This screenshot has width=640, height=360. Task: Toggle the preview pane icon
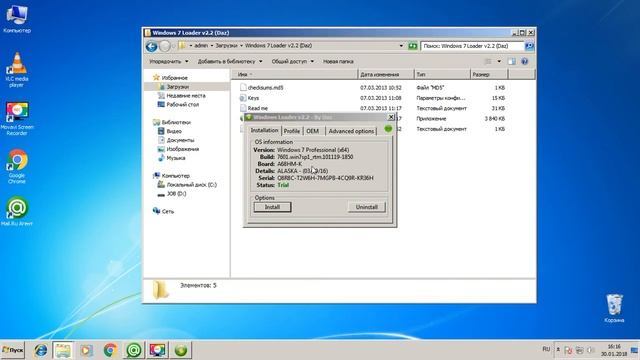(x=511, y=61)
